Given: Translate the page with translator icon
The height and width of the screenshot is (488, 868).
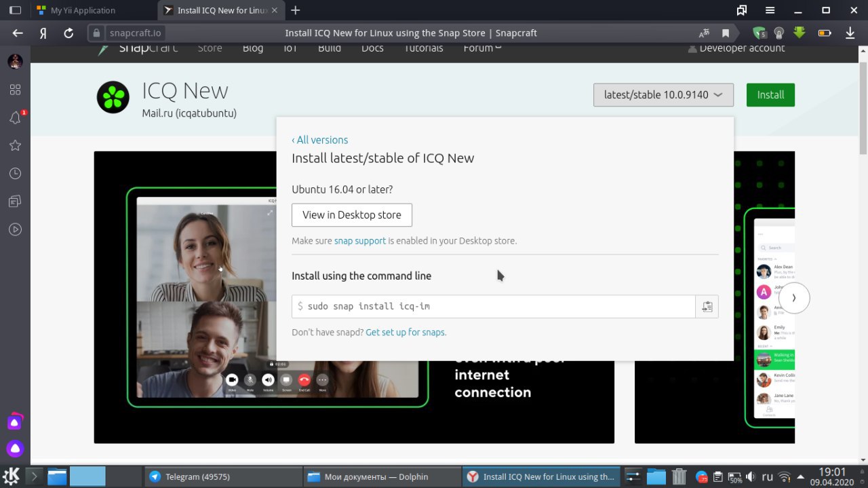Looking at the screenshot, I should pyautogui.click(x=705, y=33).
